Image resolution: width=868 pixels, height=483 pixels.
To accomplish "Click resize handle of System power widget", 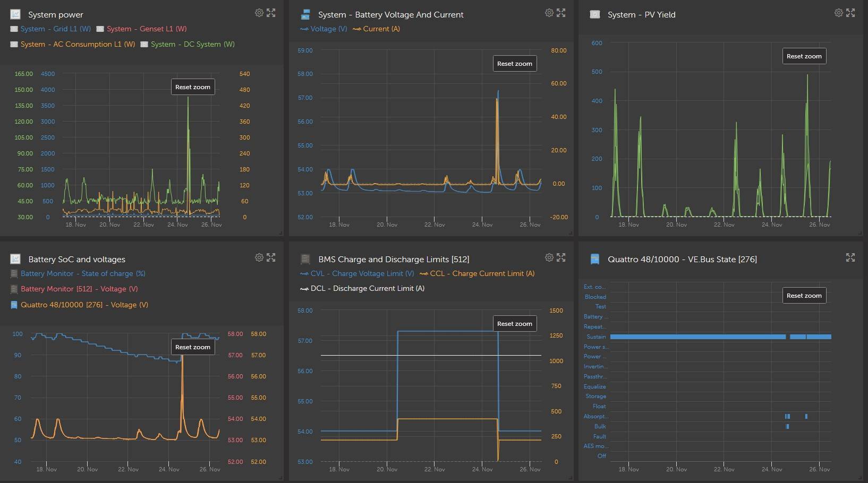I will pyautogui.click(x=280, y=233).
